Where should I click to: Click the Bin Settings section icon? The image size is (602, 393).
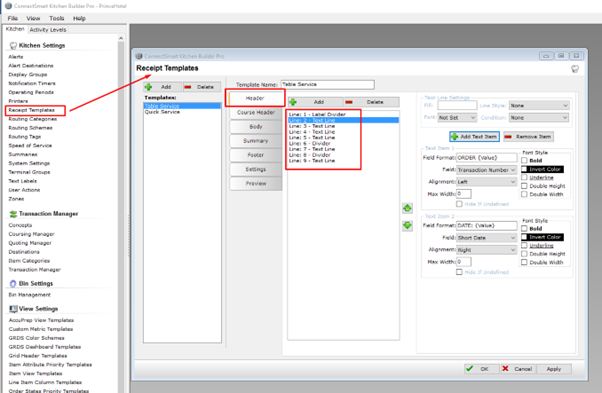click(13, 284)
